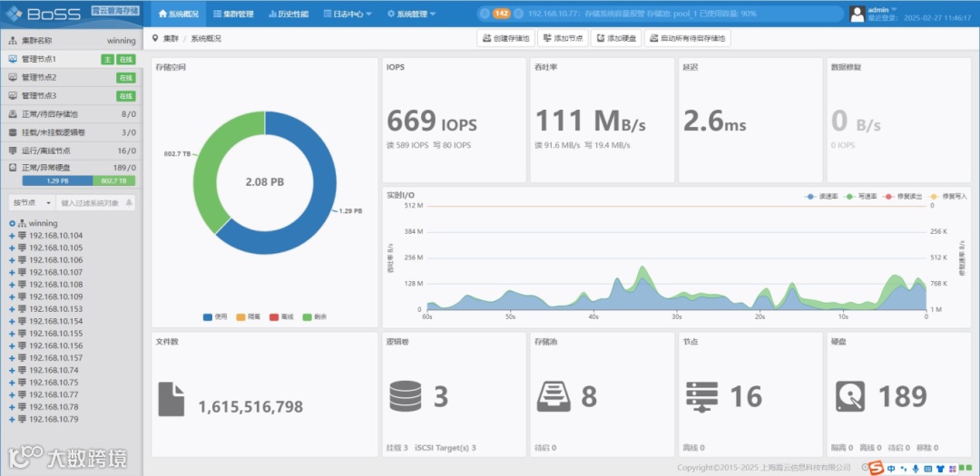This screenshot has height=476, width=980.
Task: Click the bell icon in filter box
Action: point(129,203)
